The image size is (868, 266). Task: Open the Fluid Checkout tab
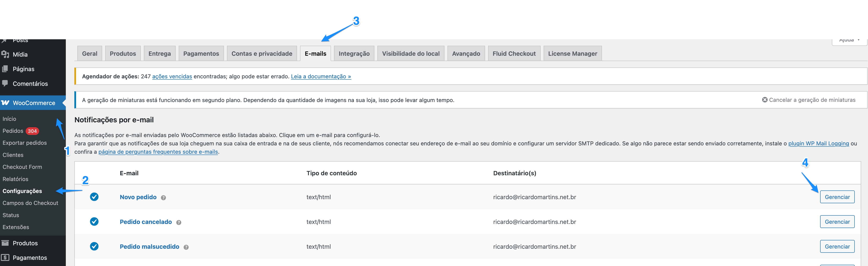[x=514, y=53]
